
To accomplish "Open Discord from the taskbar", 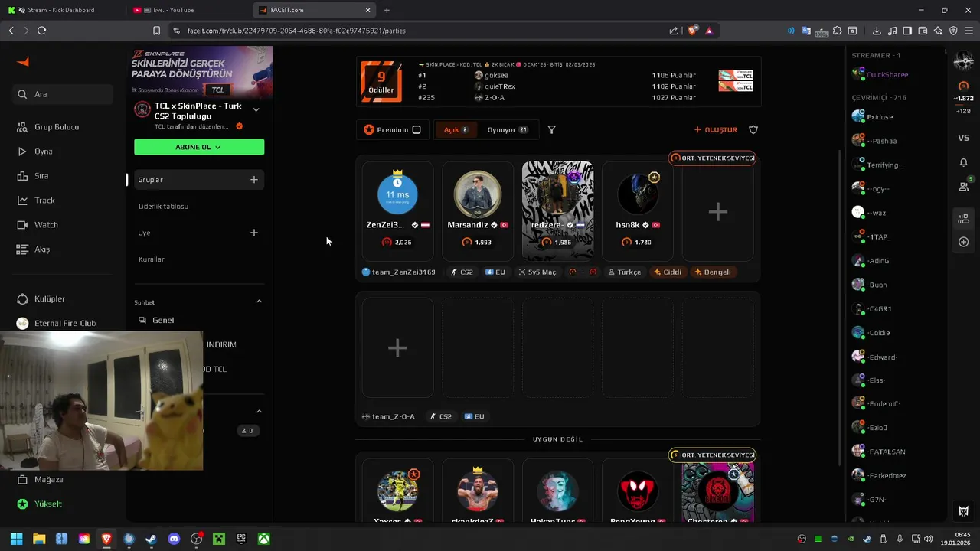I will pyautogui.click(x=174, y=539).
